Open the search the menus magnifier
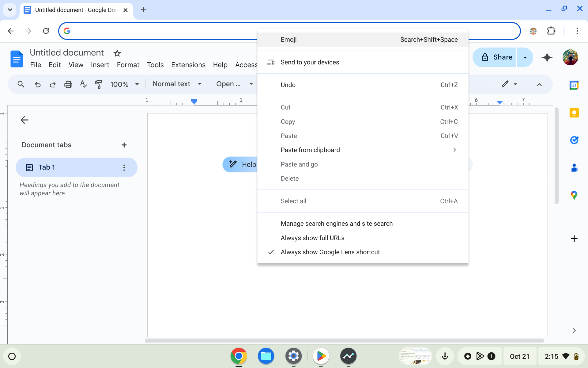This screenshot has height=368, width=588. click(21, 84)
